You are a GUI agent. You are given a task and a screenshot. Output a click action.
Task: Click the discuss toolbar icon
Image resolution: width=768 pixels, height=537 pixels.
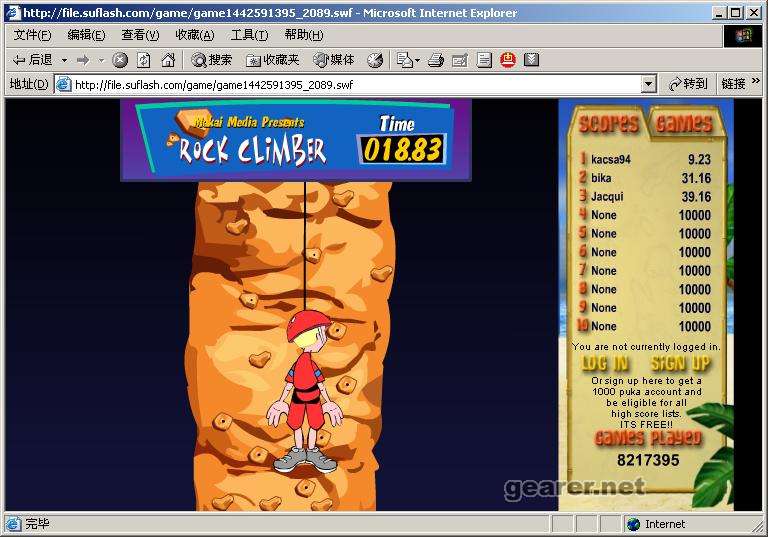pyautogui.click(x=484, y=60)
